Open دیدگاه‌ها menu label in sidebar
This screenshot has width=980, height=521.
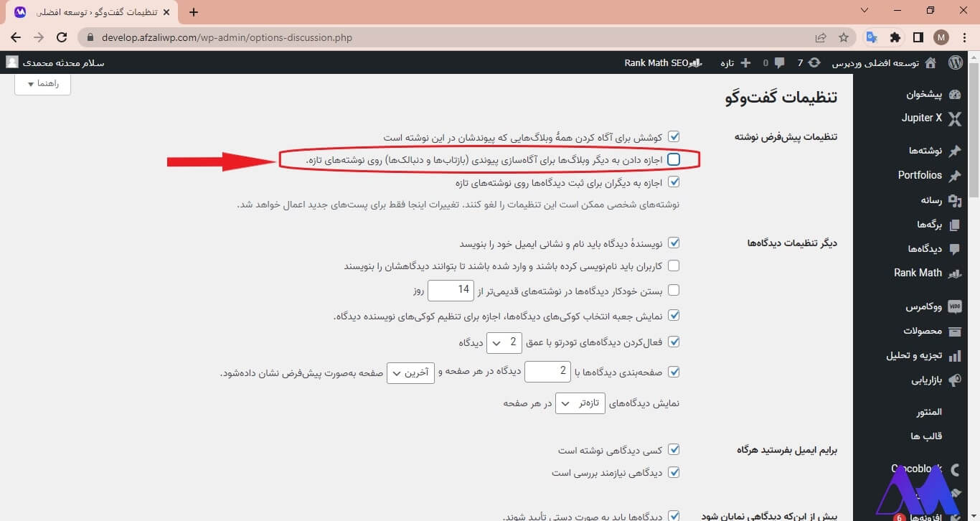925,249
